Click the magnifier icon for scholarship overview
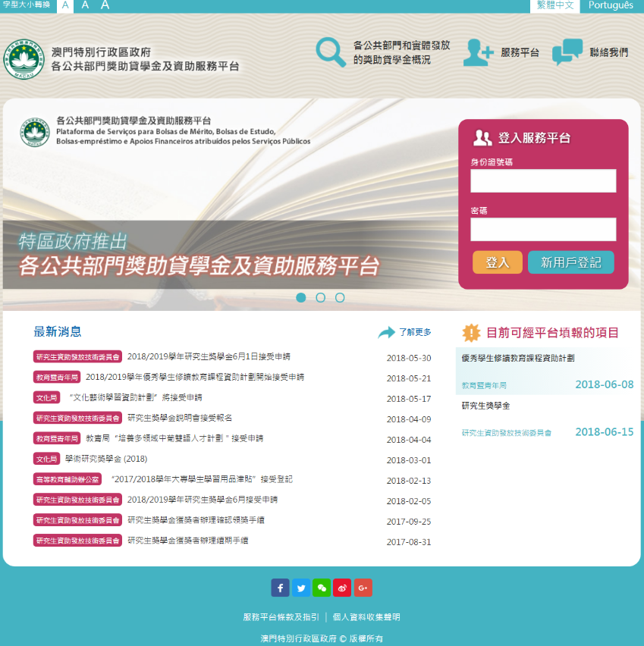This screenshot has height=646, width=644. click(x=331, y=52)
